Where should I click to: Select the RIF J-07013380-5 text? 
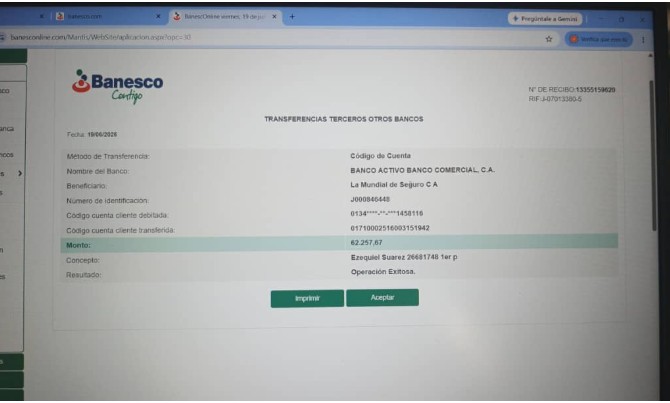555,99
